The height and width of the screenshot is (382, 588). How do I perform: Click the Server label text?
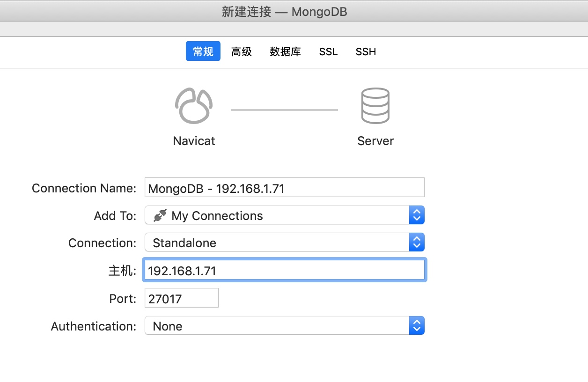[375, 141]
